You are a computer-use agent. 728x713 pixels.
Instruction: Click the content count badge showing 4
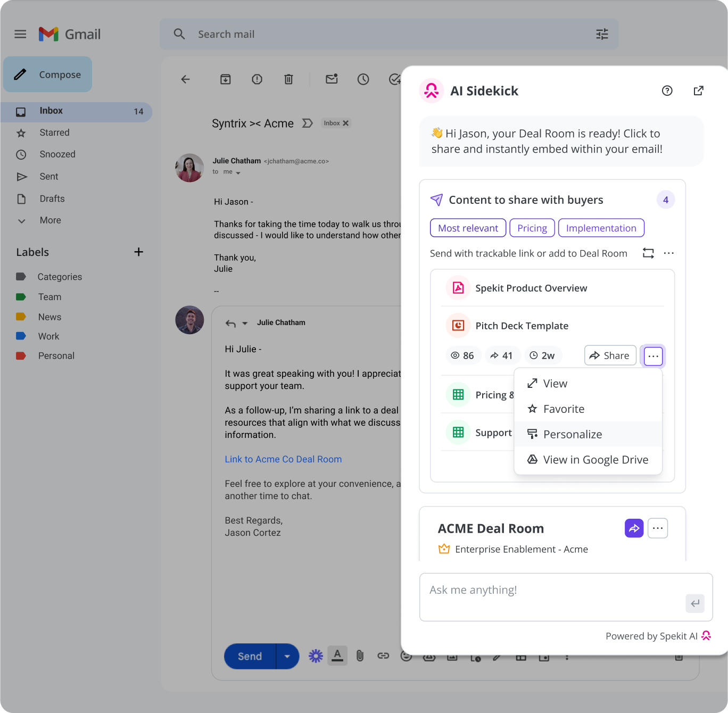[x=666, y=200]
